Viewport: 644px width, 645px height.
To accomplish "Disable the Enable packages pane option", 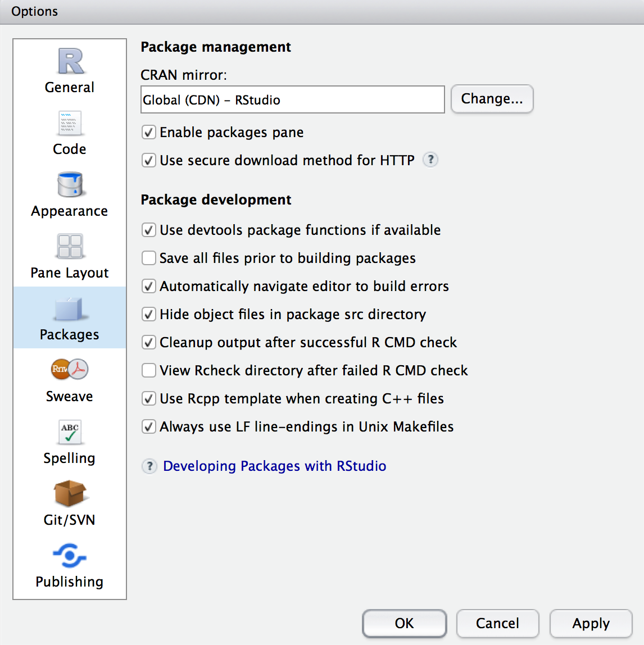I will tap(148, 132).
